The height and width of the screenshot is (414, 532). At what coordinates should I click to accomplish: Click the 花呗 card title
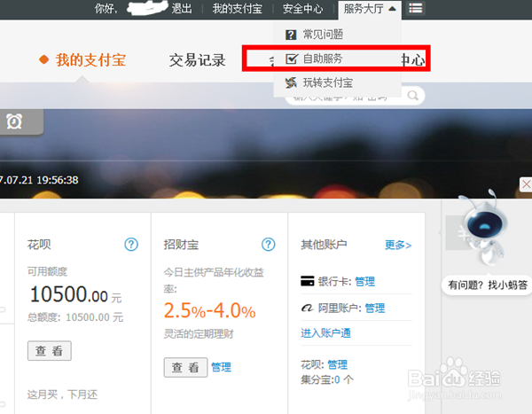(39, 245)
